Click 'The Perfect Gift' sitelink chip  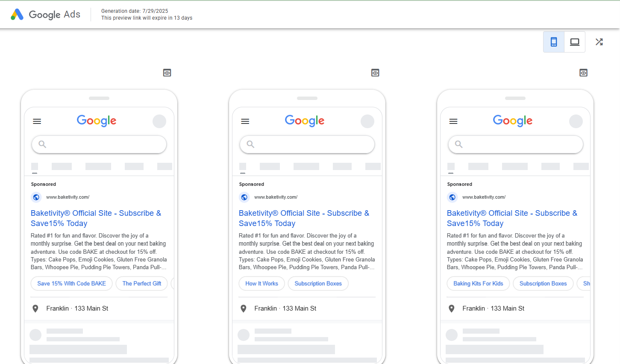[142, 284]
